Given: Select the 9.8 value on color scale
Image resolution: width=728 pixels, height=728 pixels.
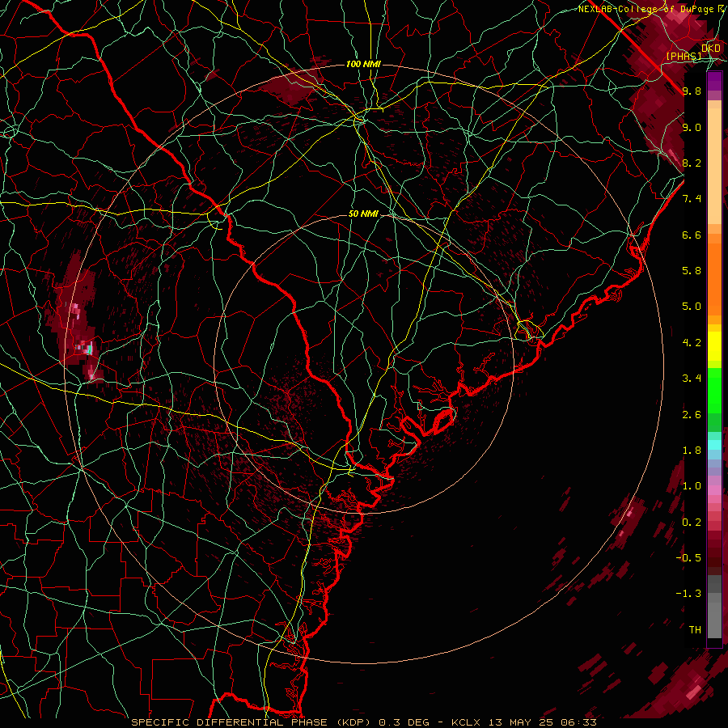Looking at the screenshot, I should [692, 91].
